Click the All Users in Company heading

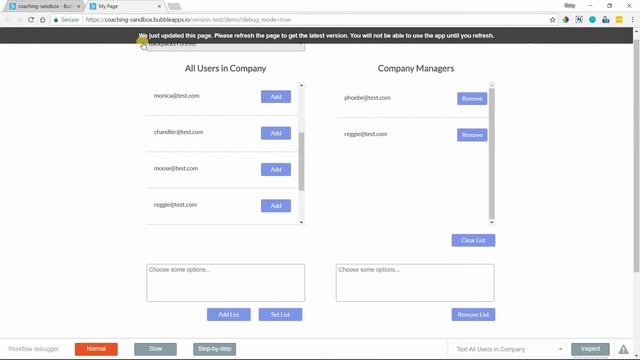[225, 68]
